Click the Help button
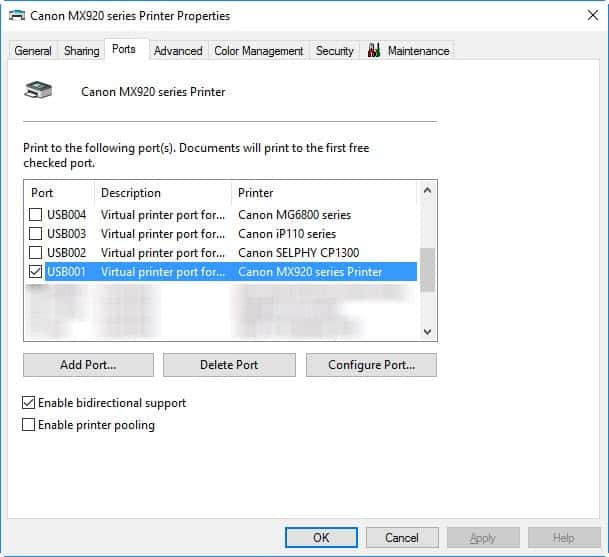609x557 pixels. (564, 538)
